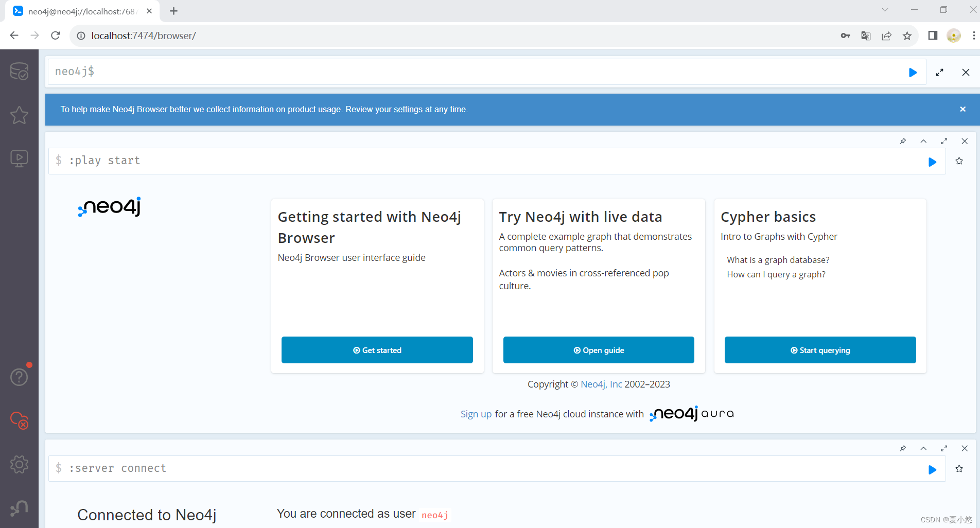Viewport: 980px width, 528px height.
Task: Open the Neo4j, Inc copyright link
Action: [x=601, y=384]
